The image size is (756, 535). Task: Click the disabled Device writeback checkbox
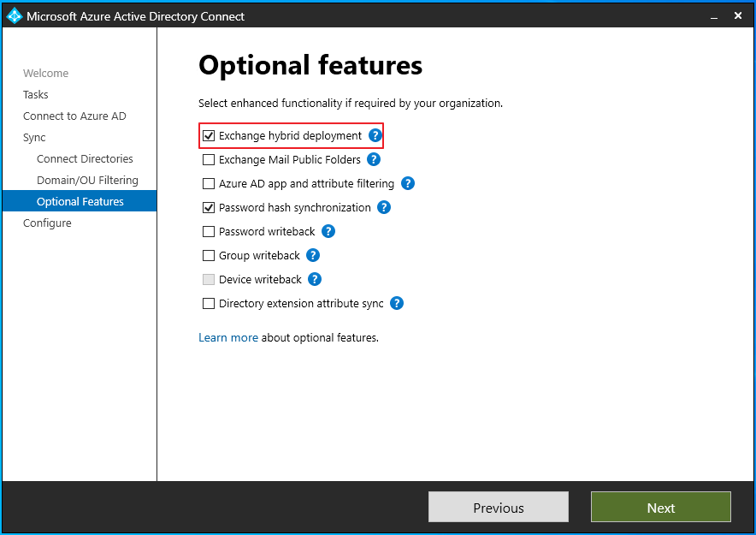209,279
